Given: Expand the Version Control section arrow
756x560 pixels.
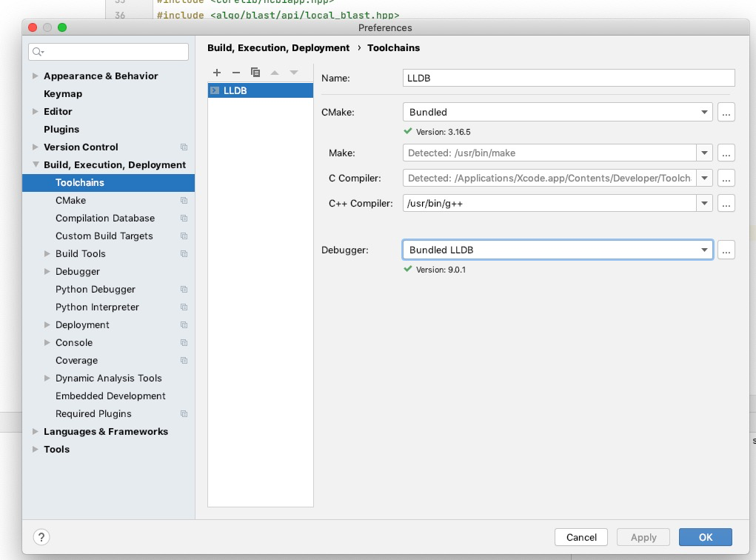Looking at the screenshot, I should click(x=36, y=147).
